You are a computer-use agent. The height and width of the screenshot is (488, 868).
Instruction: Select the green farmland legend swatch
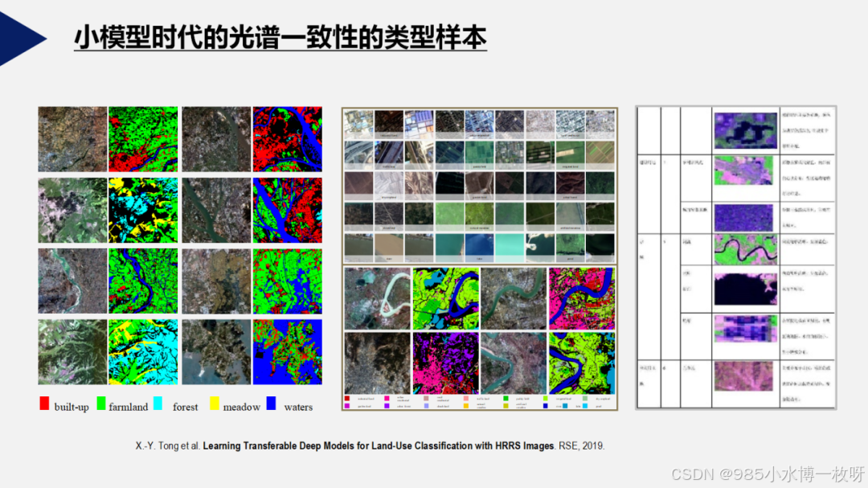click(x=101, y=404)
